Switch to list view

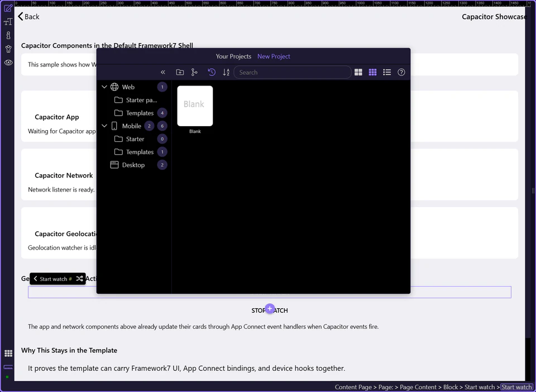click(x=387, y=72)
